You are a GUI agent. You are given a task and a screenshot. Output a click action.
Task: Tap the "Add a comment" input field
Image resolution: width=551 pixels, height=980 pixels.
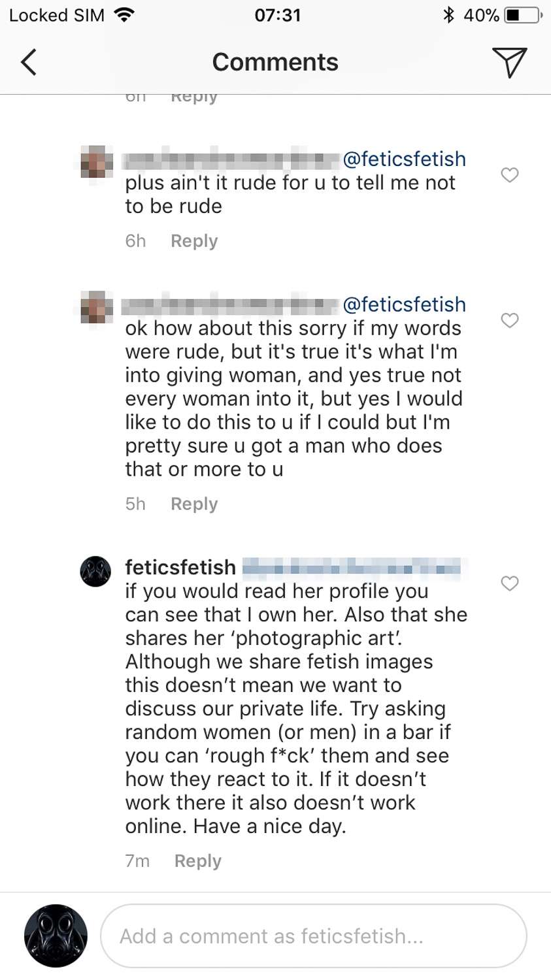click(314, 936)
